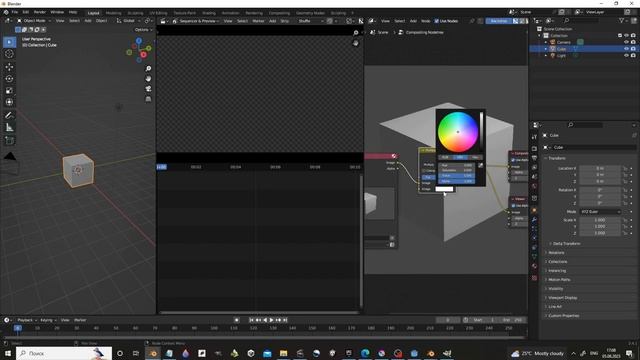This screenshot has width=640, height=360.
Task: Select the Scale tool in left toolbar
Action: pyautogui.click(x=9, y=90)
